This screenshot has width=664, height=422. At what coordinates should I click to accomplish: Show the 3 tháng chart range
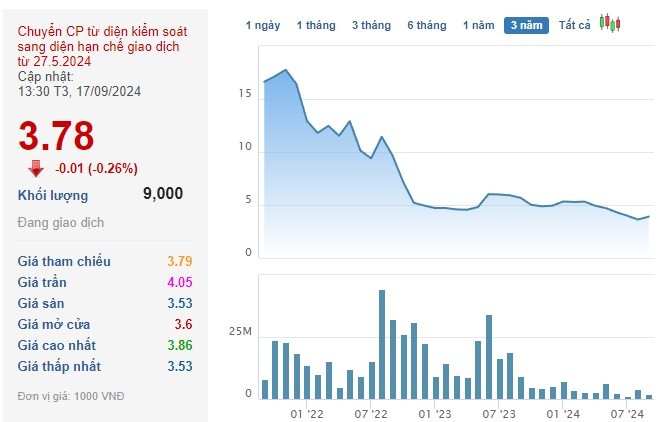coord(371,24)
